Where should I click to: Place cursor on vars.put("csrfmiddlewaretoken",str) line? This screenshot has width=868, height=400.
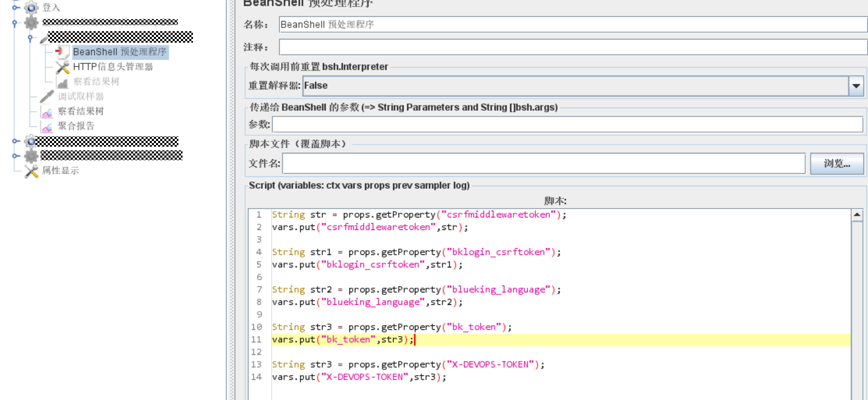point(370,227)
